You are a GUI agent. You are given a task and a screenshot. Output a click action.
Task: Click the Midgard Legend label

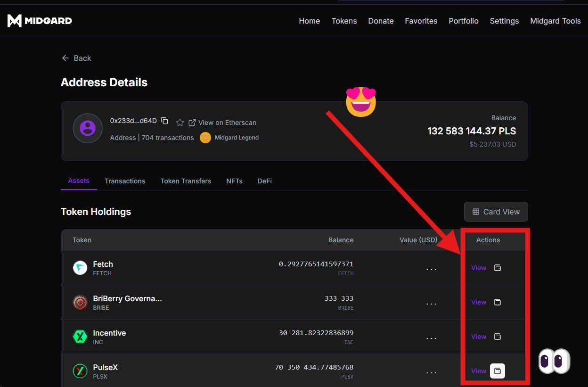237,138
